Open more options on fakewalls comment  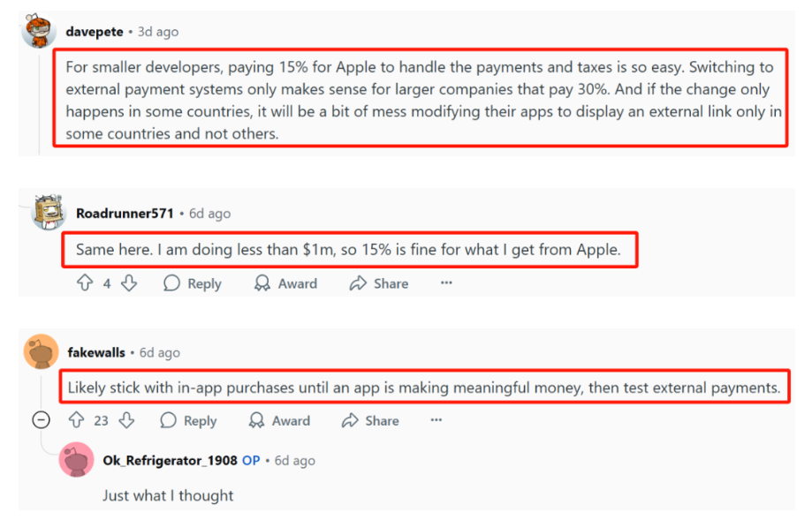[x=436, y=420]
